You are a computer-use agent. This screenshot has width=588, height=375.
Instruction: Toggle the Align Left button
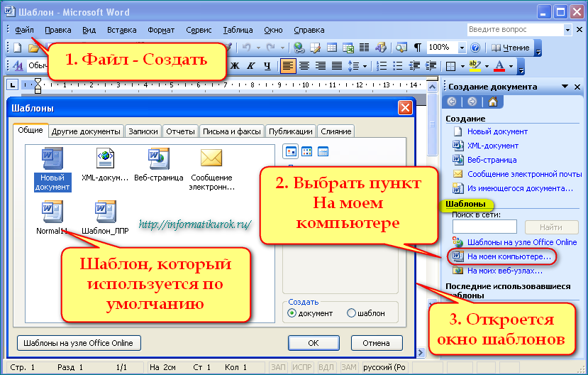[288, 66]
